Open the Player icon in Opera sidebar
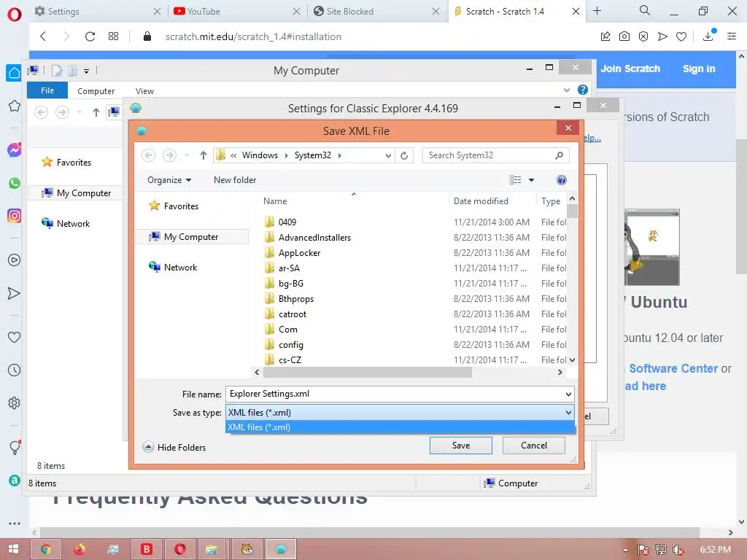Viewport: 747px width, 560px height. [x=15, y=260]
